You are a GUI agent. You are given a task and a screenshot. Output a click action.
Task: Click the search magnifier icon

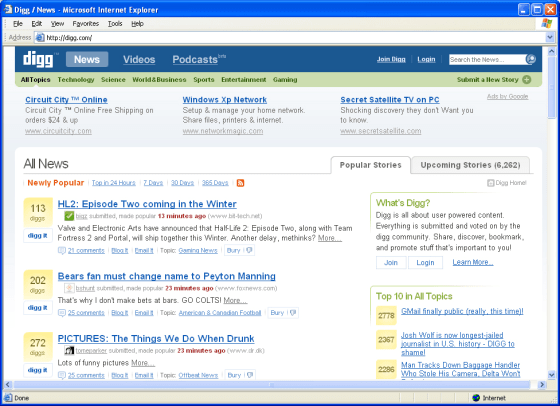click(531, 59)
